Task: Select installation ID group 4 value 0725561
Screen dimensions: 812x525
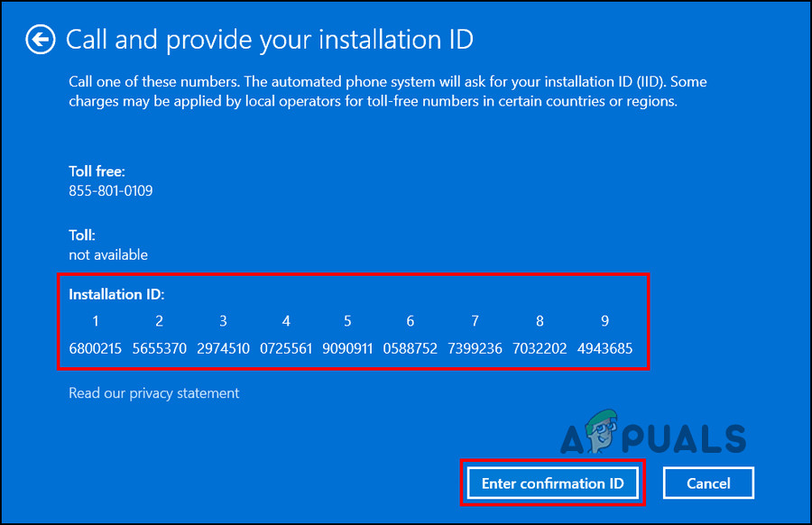Action: [x=286, y=348]
